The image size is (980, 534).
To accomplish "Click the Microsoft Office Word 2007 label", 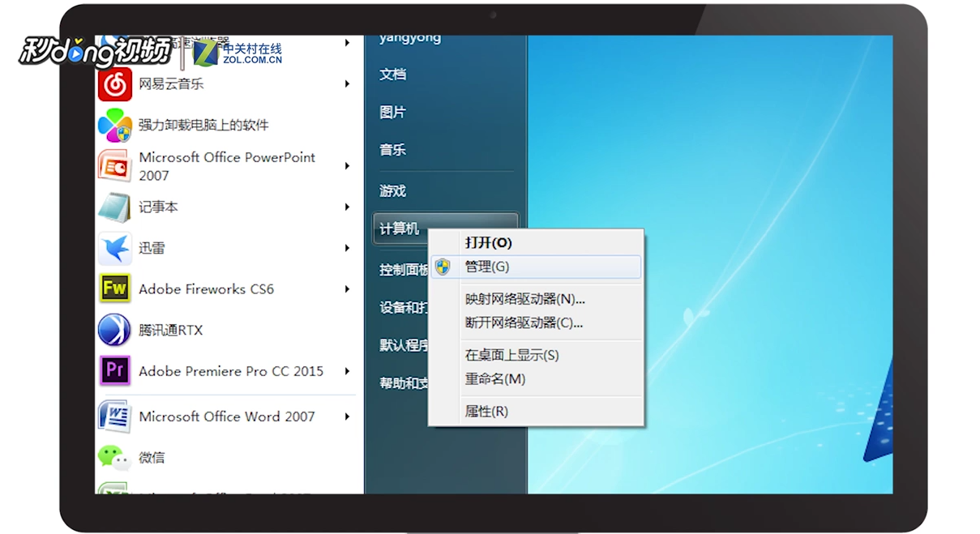I will (227, 417).
